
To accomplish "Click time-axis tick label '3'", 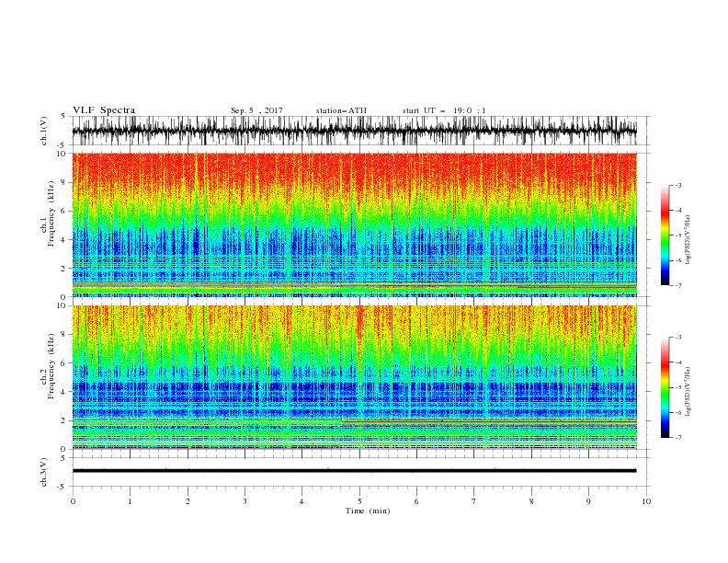I will (x=245, y=501).
